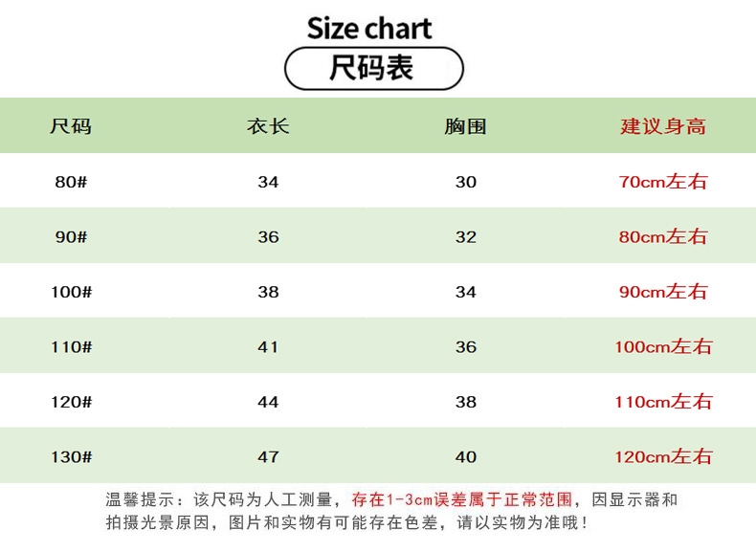Select the 尺码 column header
Screen dimensions: 756x552
tap(71, 126)
